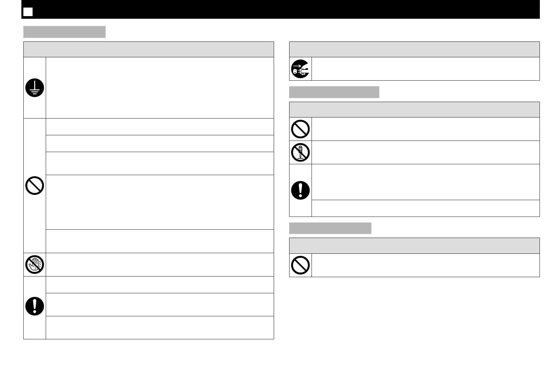The image size is (554, 392).
Task: Select the top-left gray section heading bar
Action: [64, 32]
